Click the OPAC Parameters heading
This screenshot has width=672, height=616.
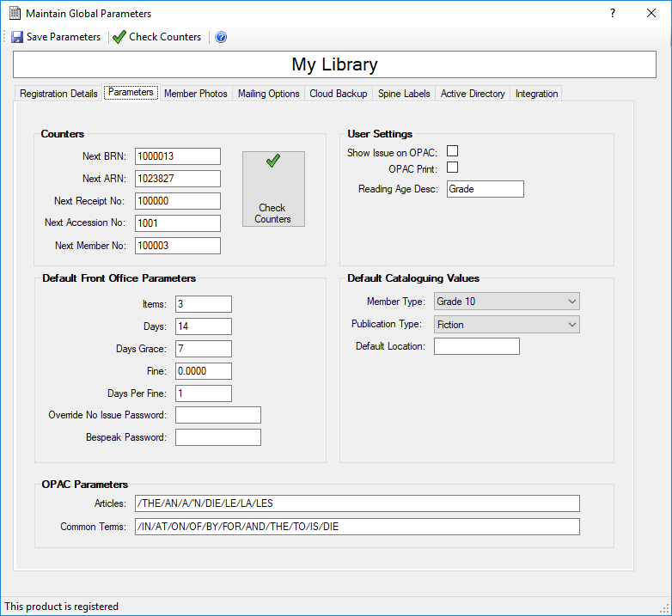tap(85, 485)
